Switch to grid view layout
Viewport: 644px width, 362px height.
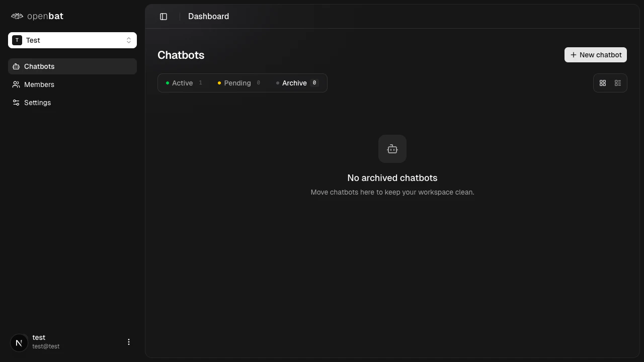pos(603,83)
